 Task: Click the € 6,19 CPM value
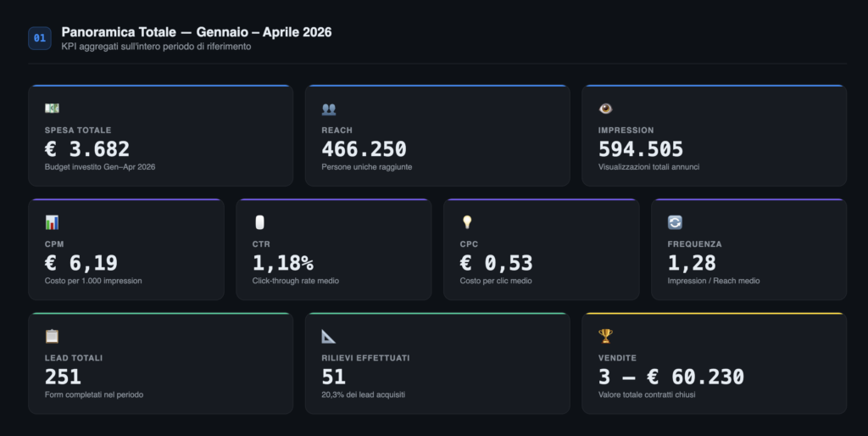(x=81, y=263)
